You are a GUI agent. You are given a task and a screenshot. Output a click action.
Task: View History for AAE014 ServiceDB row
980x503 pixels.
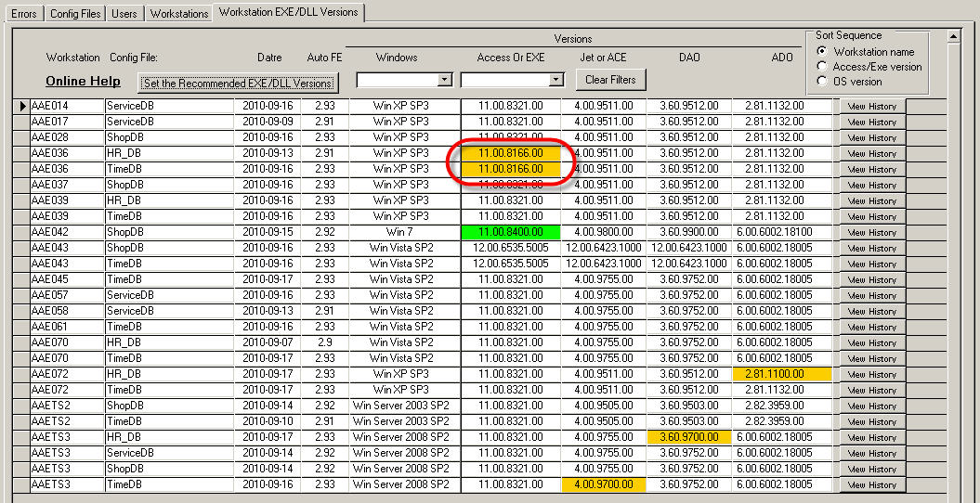click(872, 106)
